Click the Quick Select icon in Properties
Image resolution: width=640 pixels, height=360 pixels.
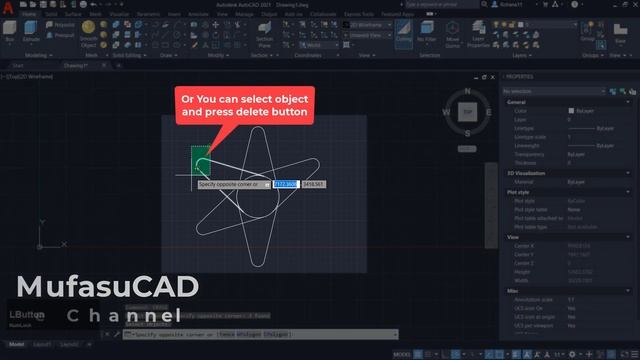(x=632, y=91)
